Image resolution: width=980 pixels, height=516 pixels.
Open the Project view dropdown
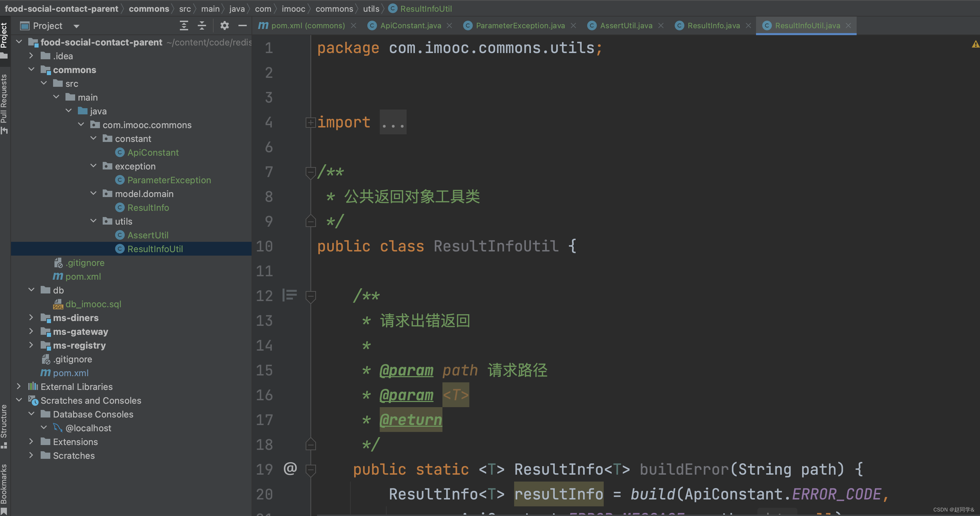[76, 26]
